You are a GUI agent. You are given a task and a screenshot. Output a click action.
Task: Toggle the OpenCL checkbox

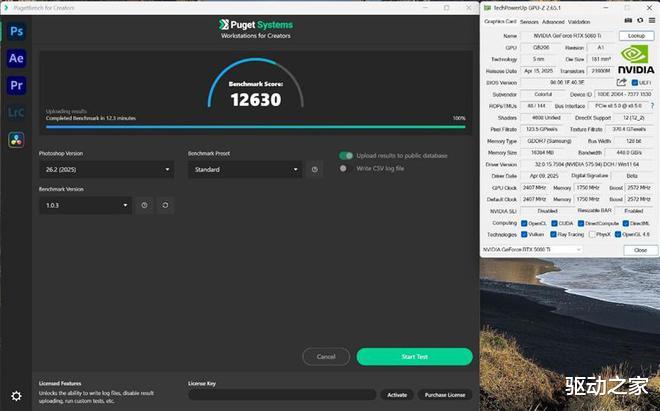(524, 223)
